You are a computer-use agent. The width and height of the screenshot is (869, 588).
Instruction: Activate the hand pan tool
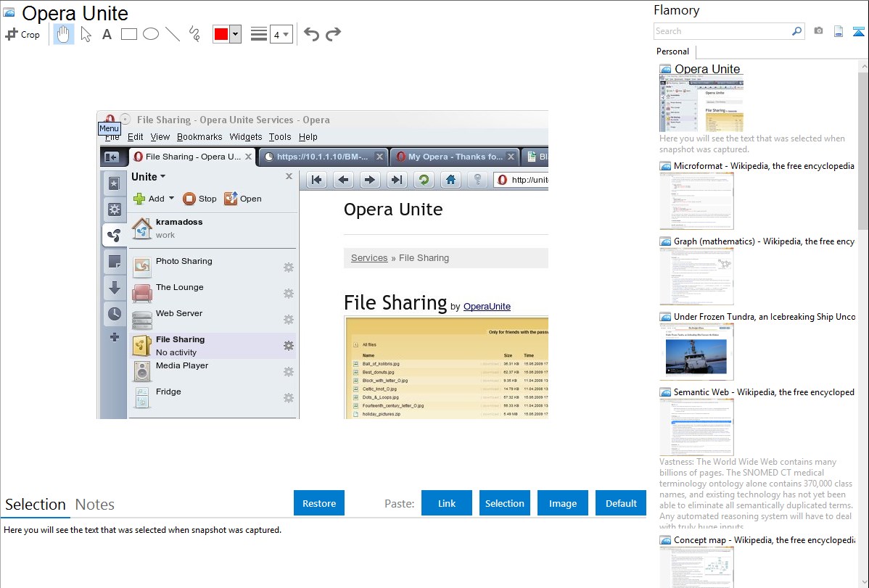coord(64,34)
